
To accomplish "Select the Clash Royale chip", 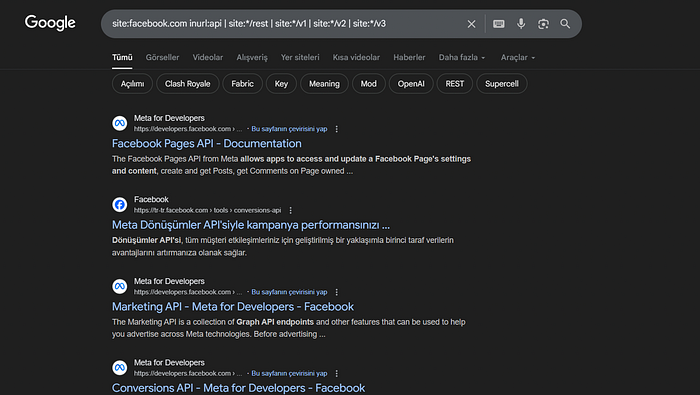I will [x=188, y=84].
